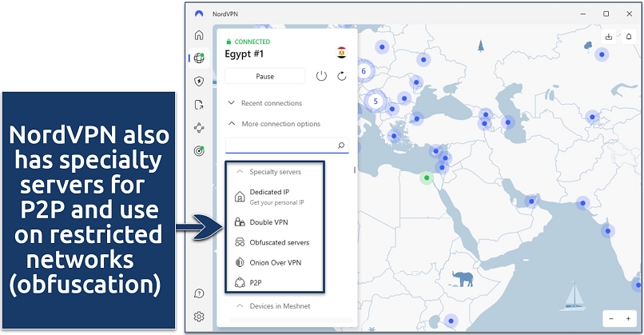Zoom out the map with minus button

(611, 318)
